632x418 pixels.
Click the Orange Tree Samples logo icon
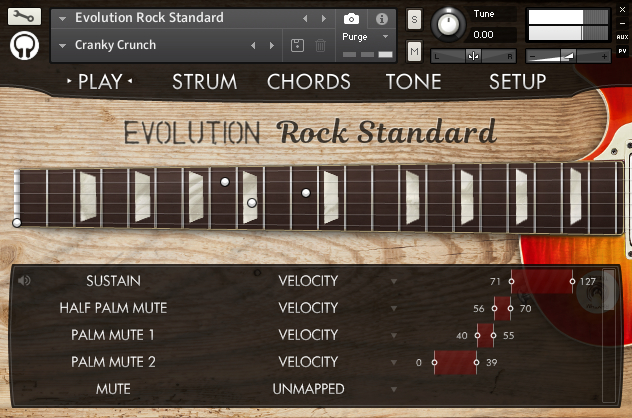pyautogui.click(x=25, y=47)
